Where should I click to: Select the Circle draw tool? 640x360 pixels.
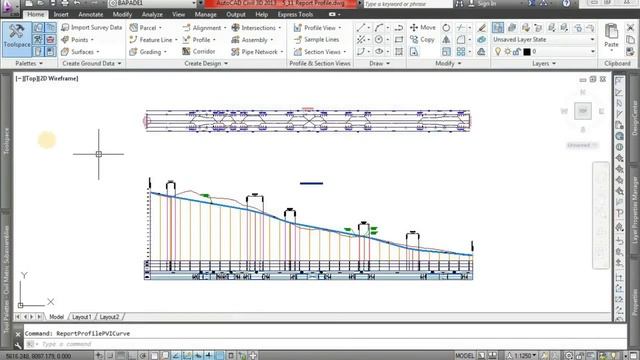(379, 40)
